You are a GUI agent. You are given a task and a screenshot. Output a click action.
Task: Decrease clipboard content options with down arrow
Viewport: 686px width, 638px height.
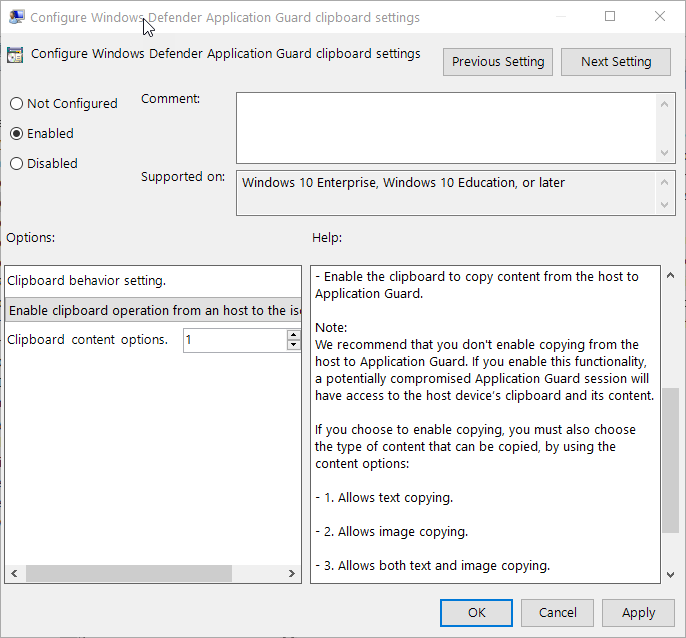click(x=294, y=345)
